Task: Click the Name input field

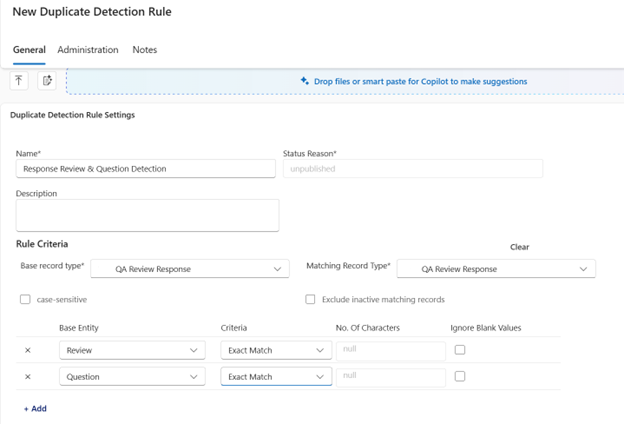Action: [145, 169]
